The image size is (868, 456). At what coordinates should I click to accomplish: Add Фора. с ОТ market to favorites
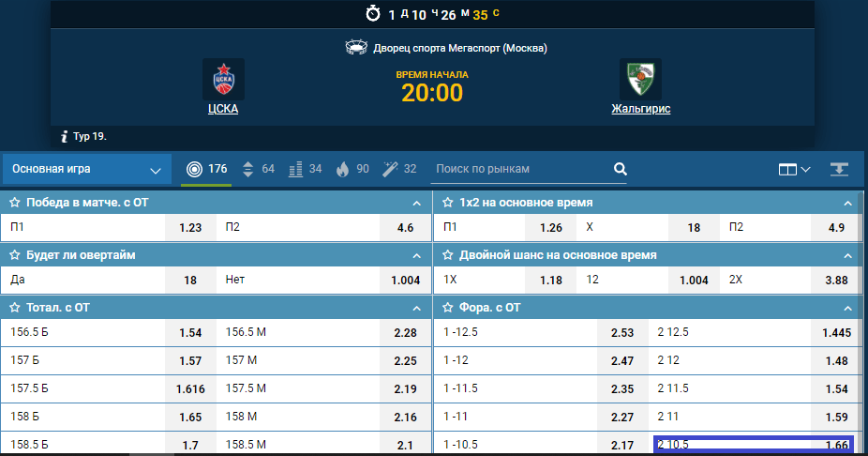click(447, 308)
